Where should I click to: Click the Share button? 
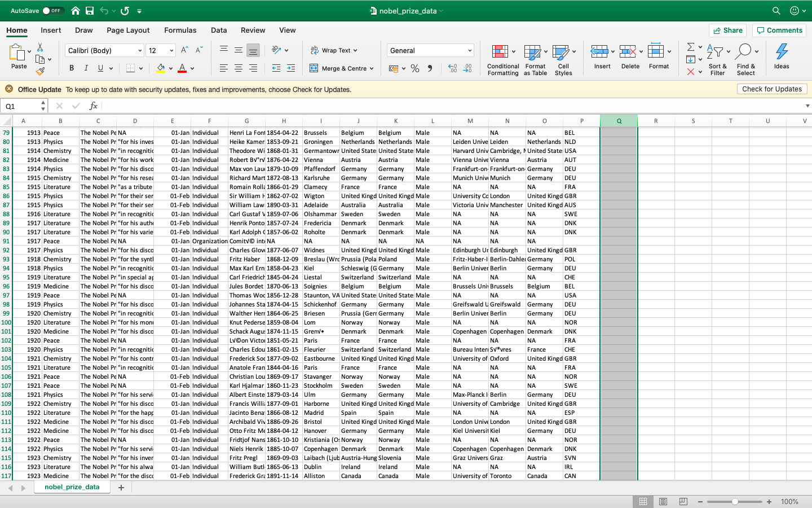click(x=727, y=30)
